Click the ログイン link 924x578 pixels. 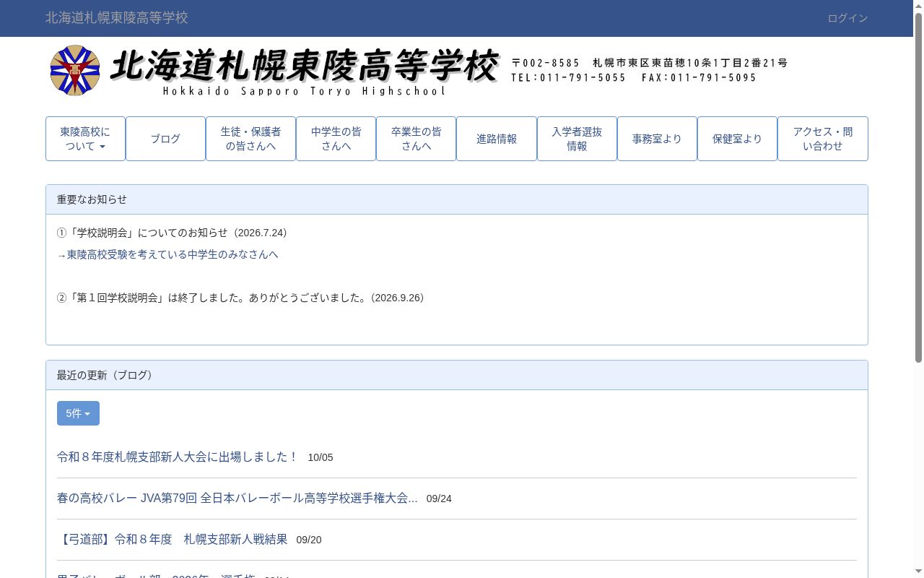tap(847, 18)
